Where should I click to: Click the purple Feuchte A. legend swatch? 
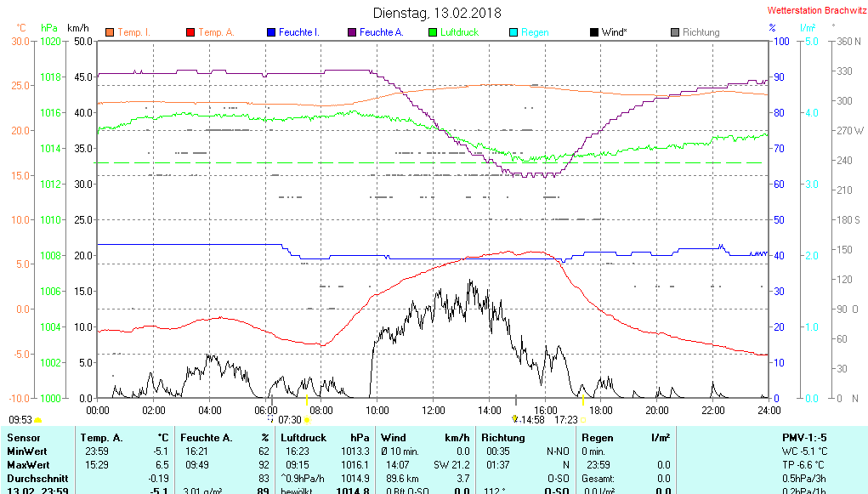tap(351, 32)
